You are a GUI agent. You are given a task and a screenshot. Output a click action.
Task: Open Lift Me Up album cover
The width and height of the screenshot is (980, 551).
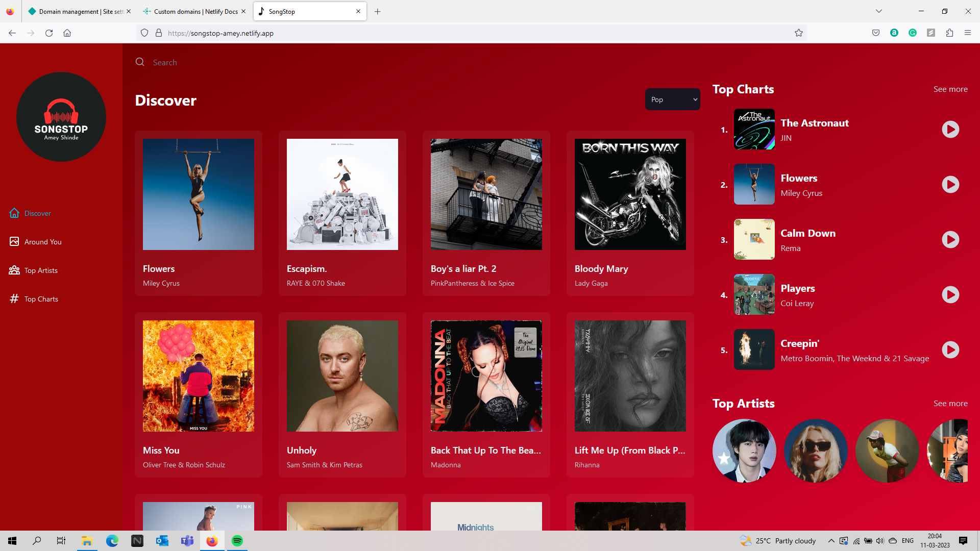click(630, 376)
